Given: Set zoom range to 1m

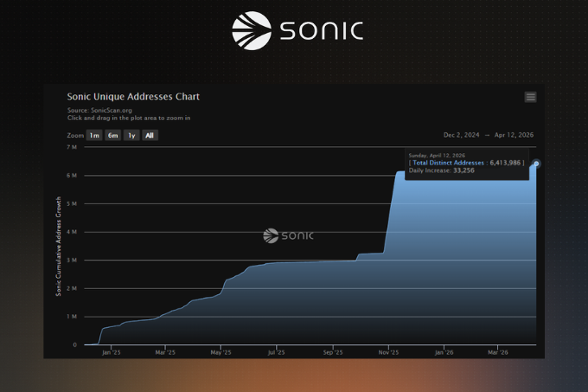Looking at the screenshot, I should point(94,135).
